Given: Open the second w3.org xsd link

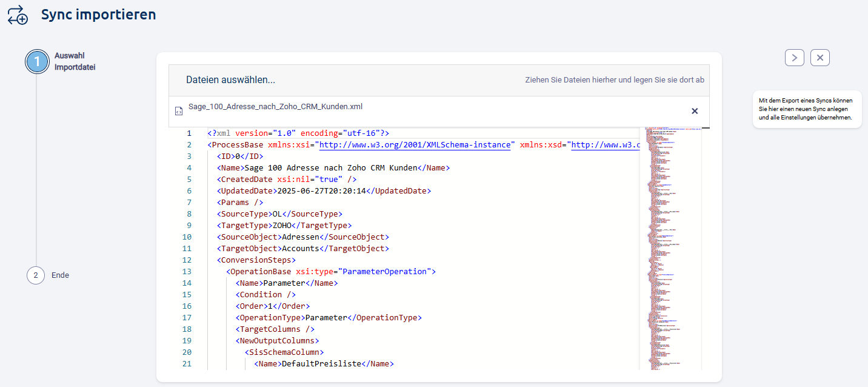Looking at the screenshot, I should pyautogui.click(x=606, y=144).
